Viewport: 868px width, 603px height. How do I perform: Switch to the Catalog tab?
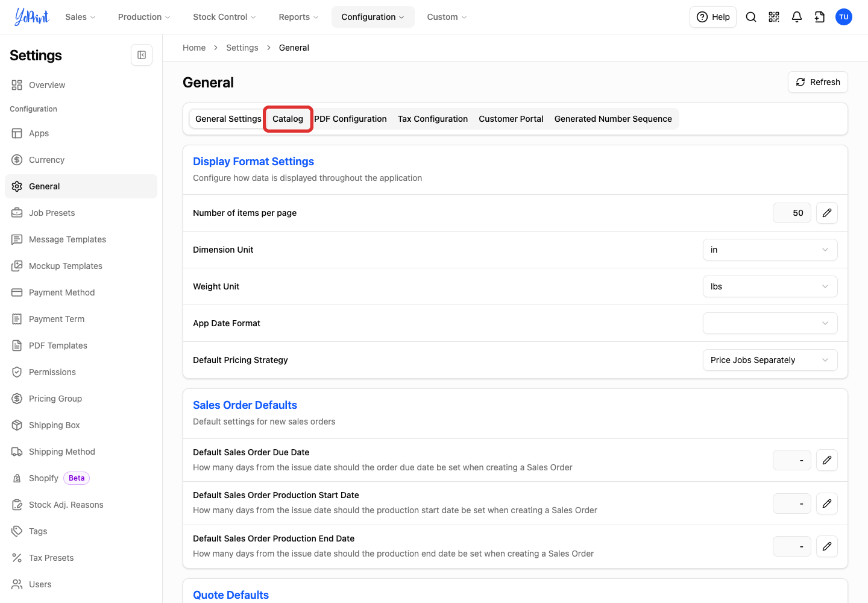click(288, 119)
